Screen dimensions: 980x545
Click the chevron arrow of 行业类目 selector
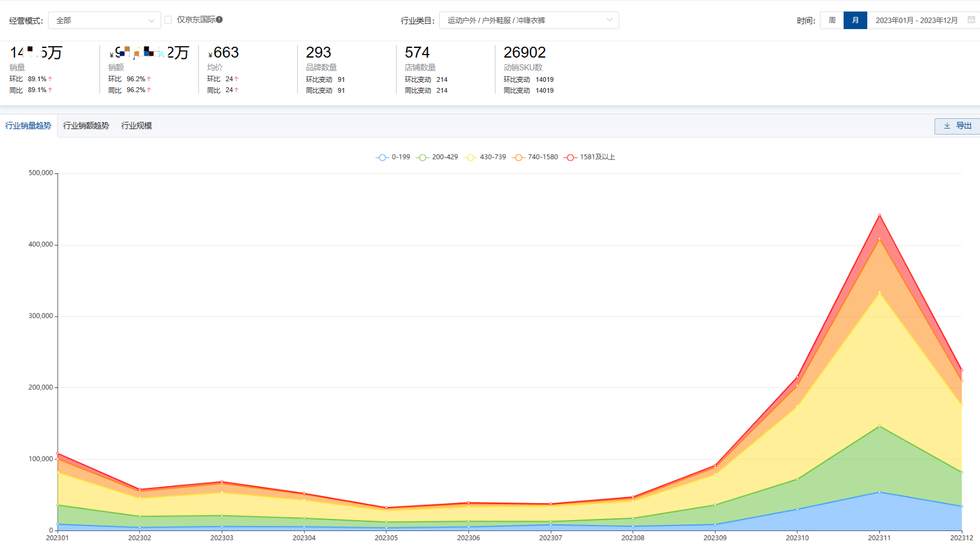coord(609,20)
